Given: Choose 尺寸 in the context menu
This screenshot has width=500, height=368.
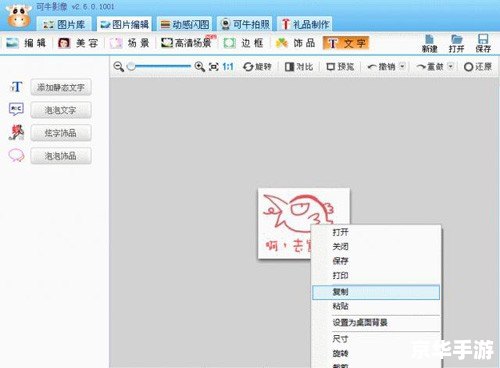Looking at the screenshot, I should coord(376,339).
